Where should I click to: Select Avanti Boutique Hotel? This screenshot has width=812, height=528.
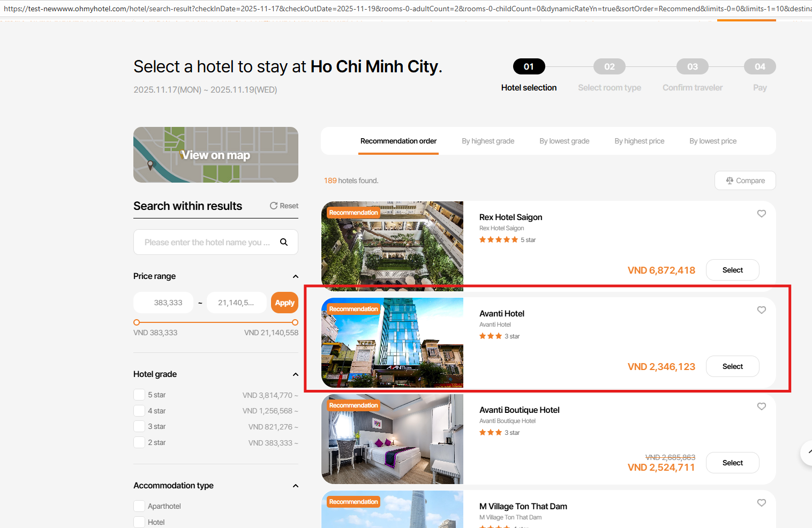[x=732, y=463]
